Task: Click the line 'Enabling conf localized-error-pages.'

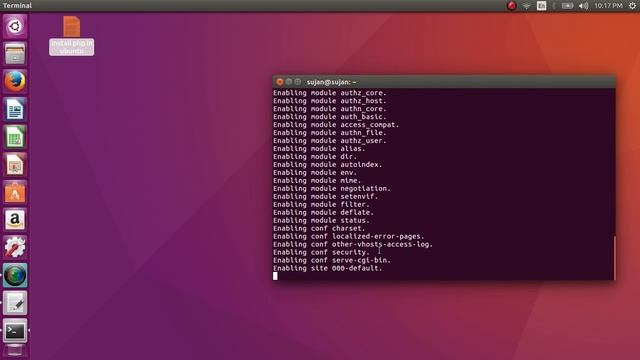Action: 349,236
